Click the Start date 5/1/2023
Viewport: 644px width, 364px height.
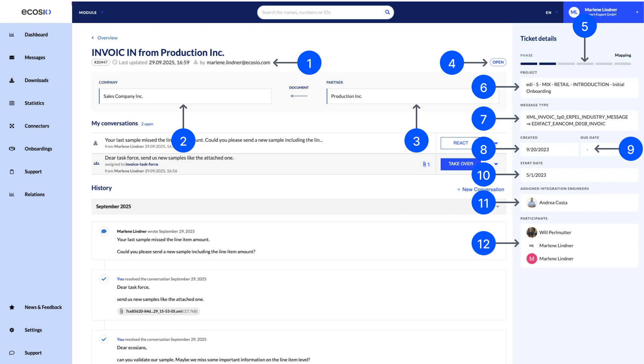tap(536, 175)
